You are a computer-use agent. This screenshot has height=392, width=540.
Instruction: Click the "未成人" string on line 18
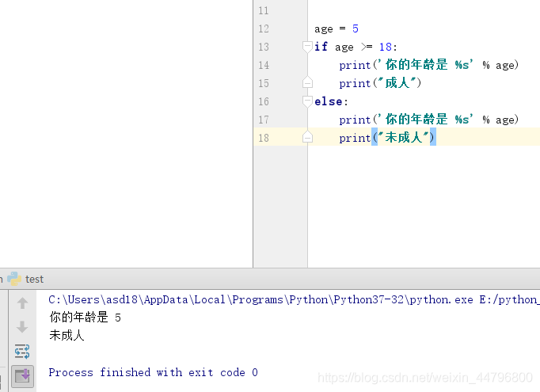coord(404,138)
